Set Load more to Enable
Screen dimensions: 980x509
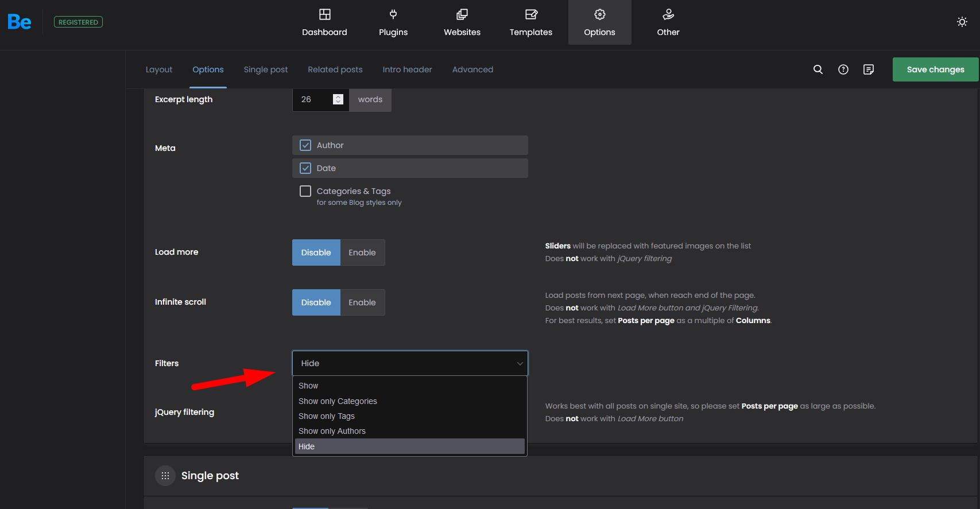[362, 252]
